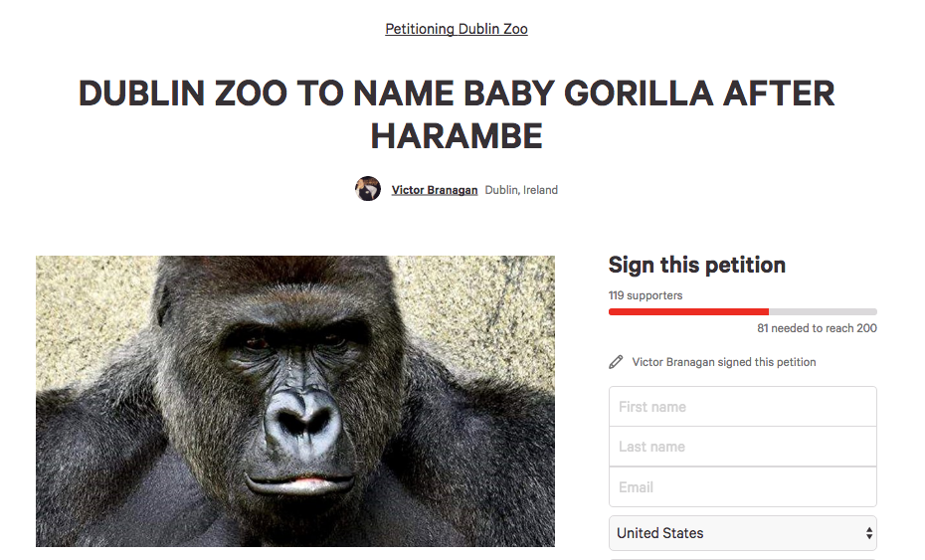Image resolution: width=925 pixels, height=560 pixels.
Task: Click the "81 needed to reach 200" text
Action: pos(817,328)
